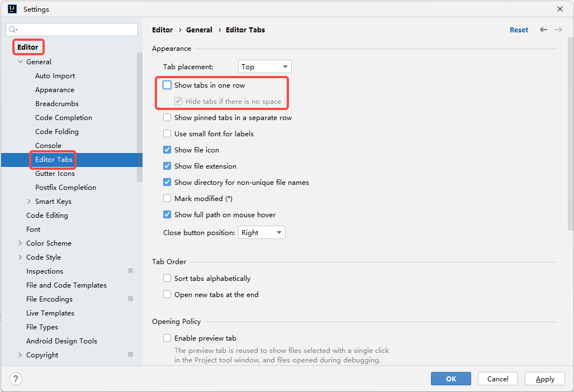Viewport: 574px width, 392px height.
Task: Enable Show tabs in one row
Action: coord(167,85)
